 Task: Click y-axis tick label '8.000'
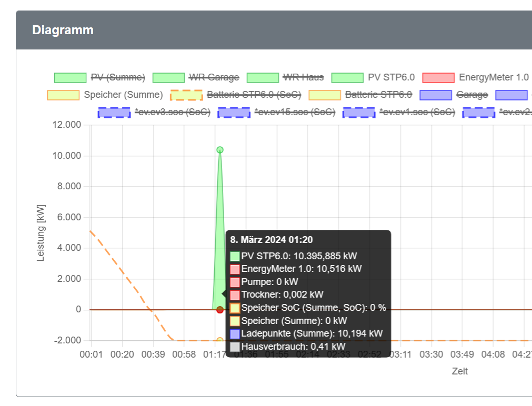(69, 186)
